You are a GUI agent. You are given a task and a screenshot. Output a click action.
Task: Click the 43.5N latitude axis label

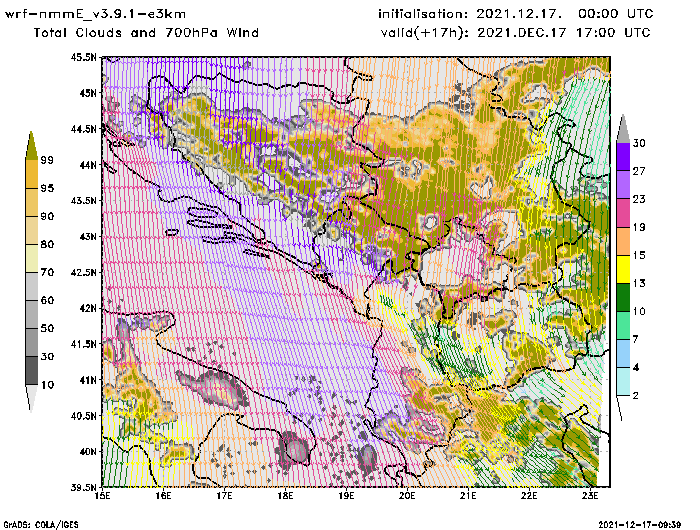click(x=83, y=200)
